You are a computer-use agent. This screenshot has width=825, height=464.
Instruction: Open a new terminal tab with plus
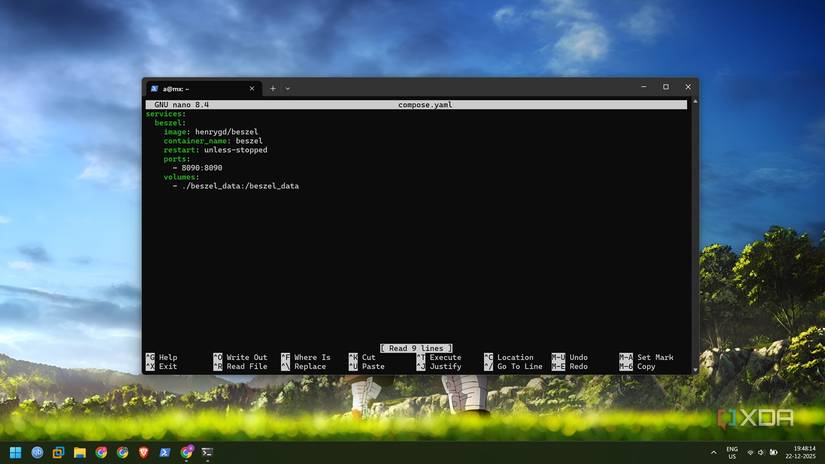coord(273,88)
